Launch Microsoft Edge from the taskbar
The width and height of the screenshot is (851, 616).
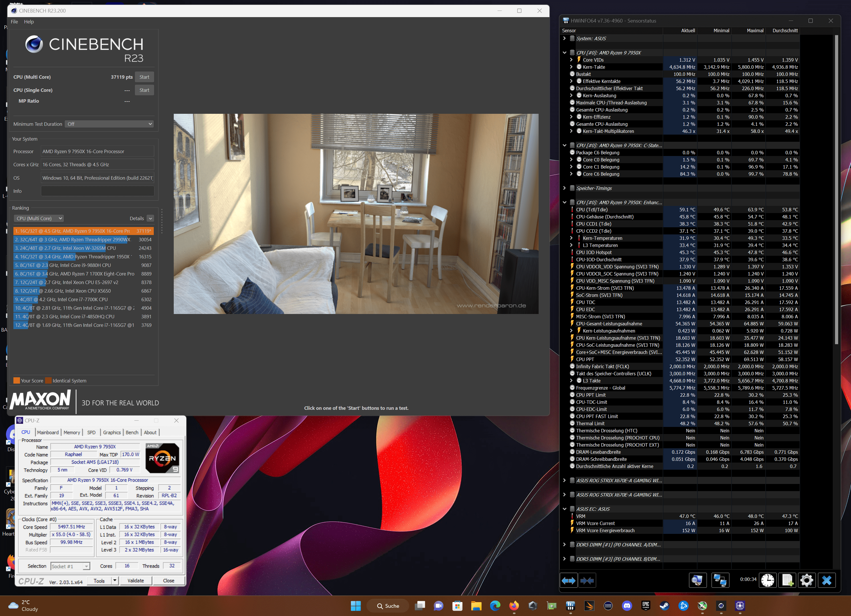(495, 605)
